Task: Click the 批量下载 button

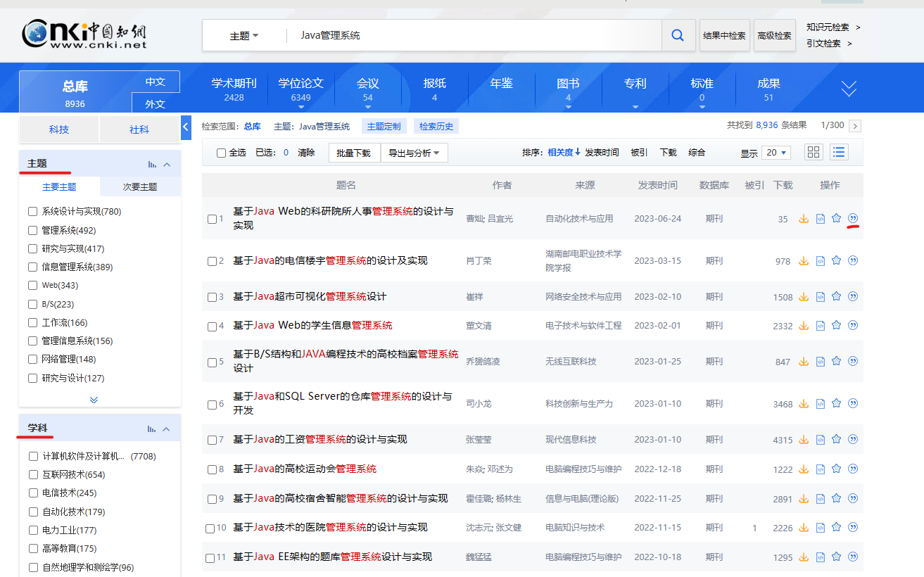Action: pyautogui.click(x=354, y=153)
